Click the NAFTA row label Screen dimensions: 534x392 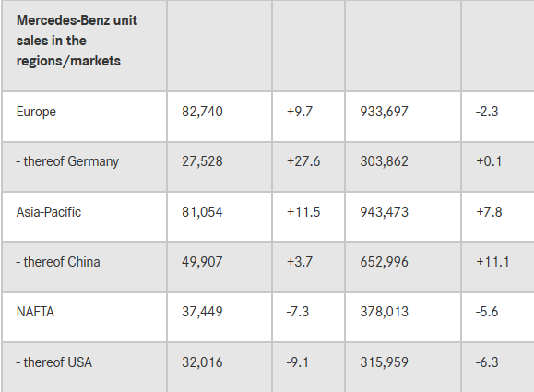pyautogui.click(x=35, y=312)
